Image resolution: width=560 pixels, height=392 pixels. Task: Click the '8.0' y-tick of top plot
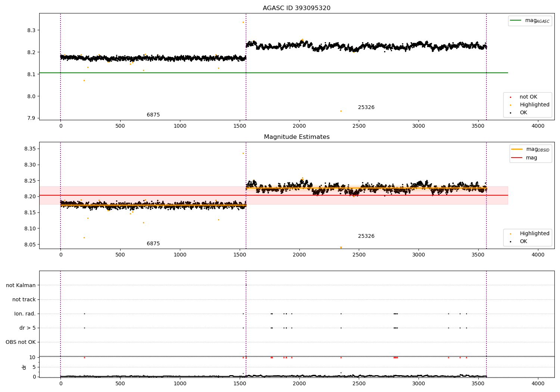click(31, 96)
